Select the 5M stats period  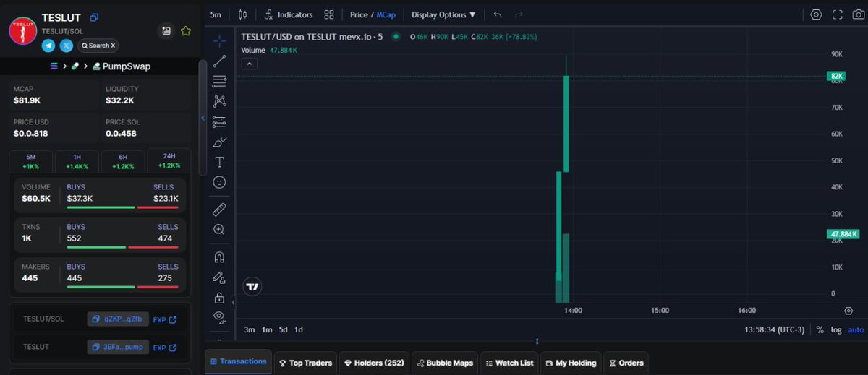click(30, 162)
